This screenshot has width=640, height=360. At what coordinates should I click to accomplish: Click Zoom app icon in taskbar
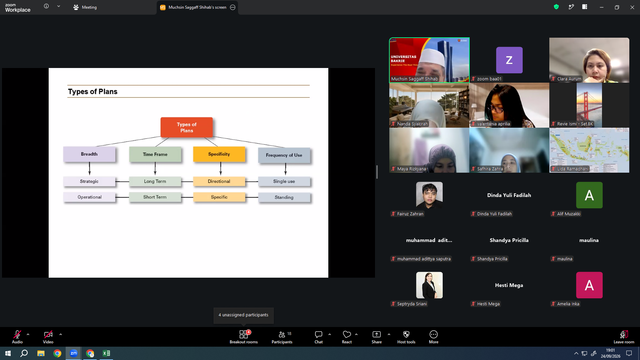coord(73,353)
